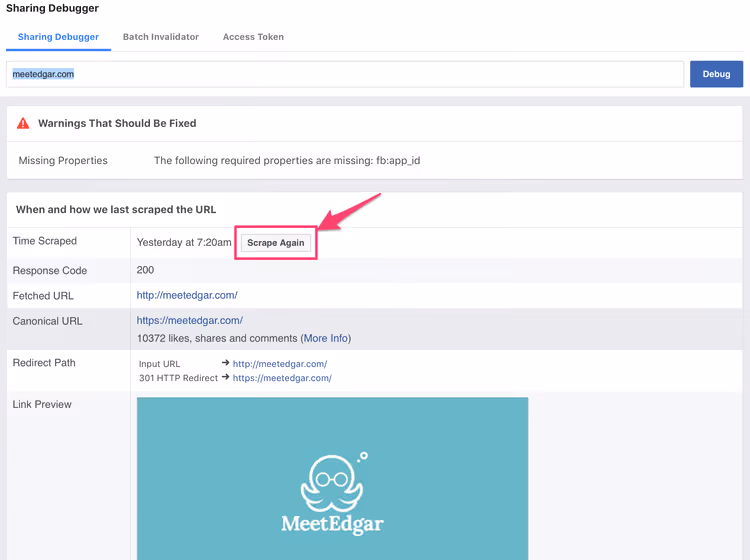Click the 'Warnings That Should Be Fixed' heading

117,123
